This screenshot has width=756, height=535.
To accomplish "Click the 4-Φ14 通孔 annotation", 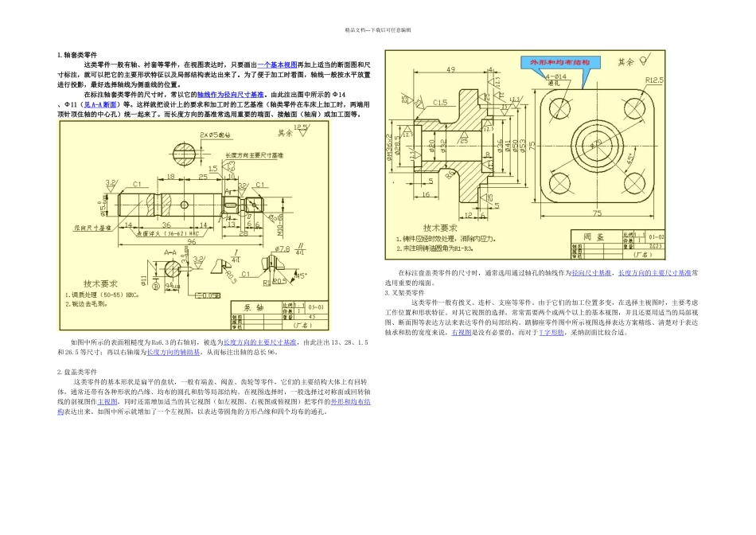I will coord(556,80).
